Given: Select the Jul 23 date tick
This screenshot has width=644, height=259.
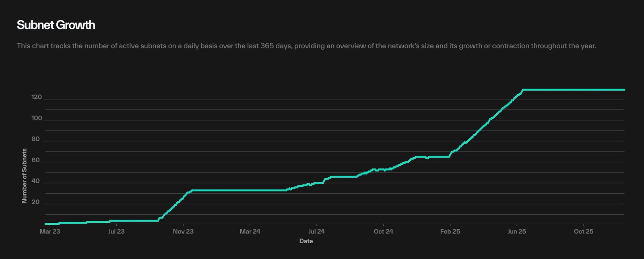Looking at the screenshot, I should click(x=116, y=231).
